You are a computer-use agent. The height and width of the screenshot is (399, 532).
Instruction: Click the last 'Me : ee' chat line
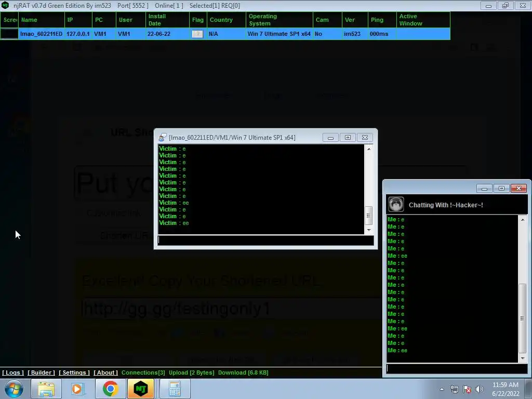(397, 350)
